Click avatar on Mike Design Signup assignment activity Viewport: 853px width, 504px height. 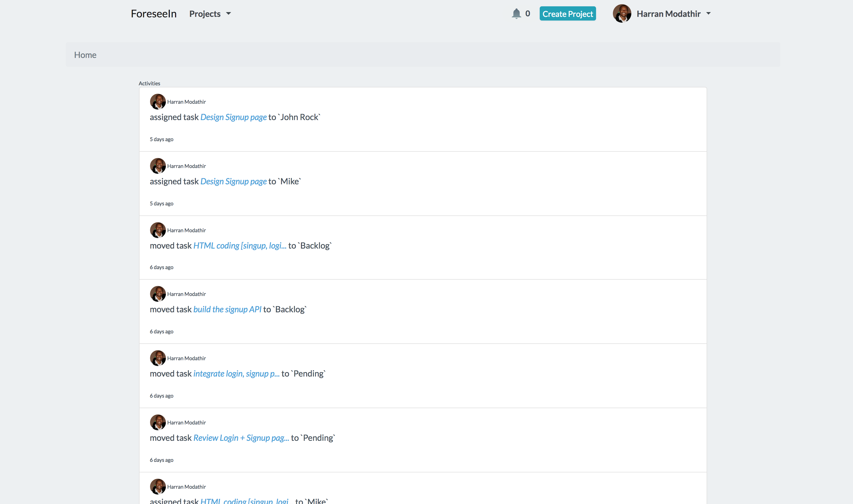(158, 166)
